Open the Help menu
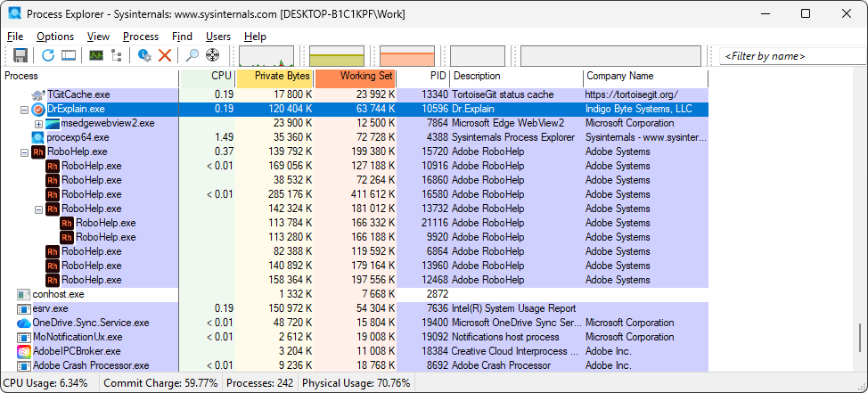868x393 pixels. [x=255, y=37]
